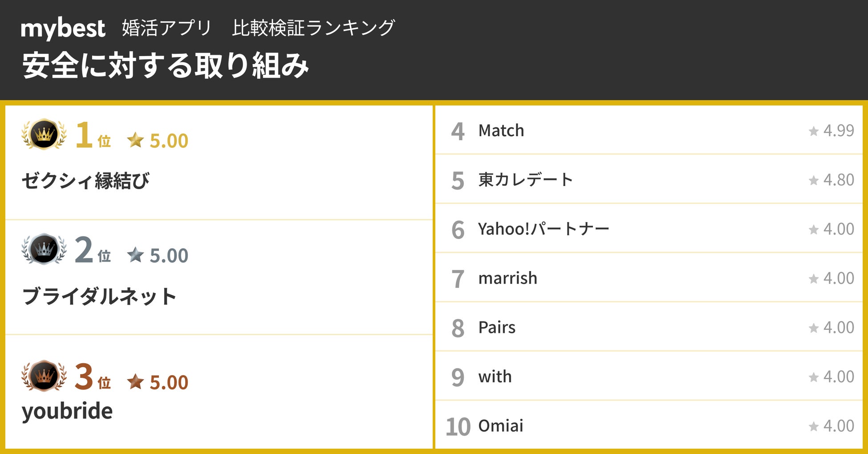Open ブライダルネット app name
The width and height of the screenshot is (868, 454).
point(99,296)
